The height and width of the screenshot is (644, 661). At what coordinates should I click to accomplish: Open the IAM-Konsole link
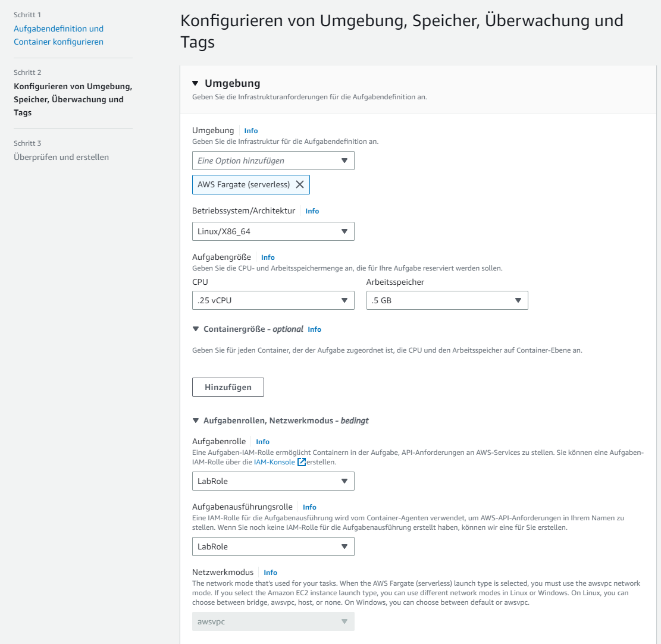pyautogui.click(x=274, y=462)
